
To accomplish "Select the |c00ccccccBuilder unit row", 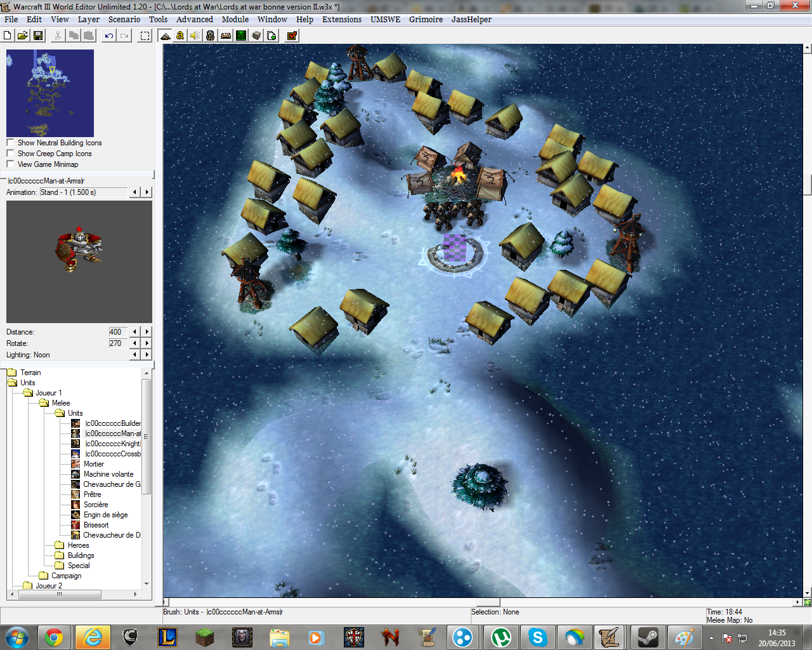I will (x=113, y=423).
